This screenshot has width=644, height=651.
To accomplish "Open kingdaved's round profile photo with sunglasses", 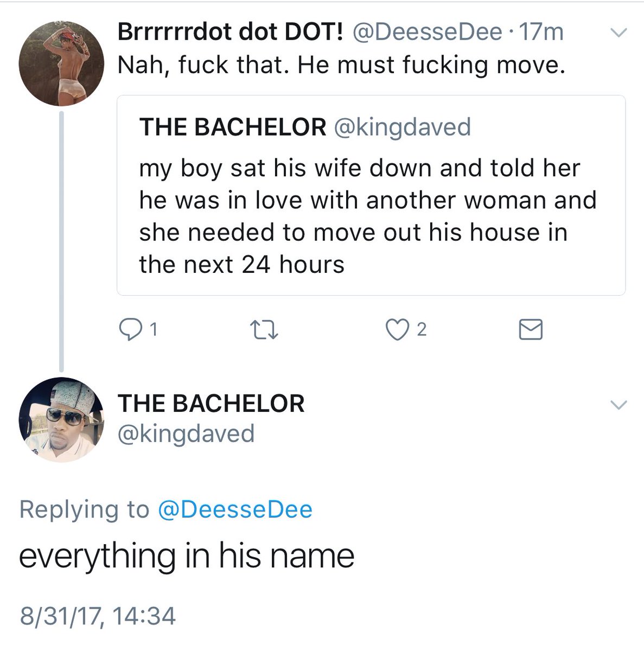I will [61, 420].
